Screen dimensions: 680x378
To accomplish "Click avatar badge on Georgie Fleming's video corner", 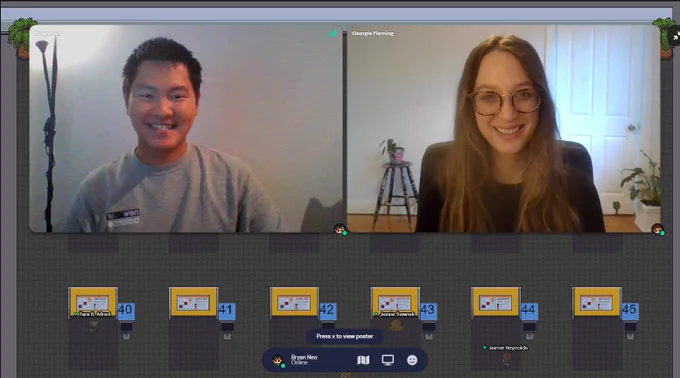I will [x=657, y=229].
